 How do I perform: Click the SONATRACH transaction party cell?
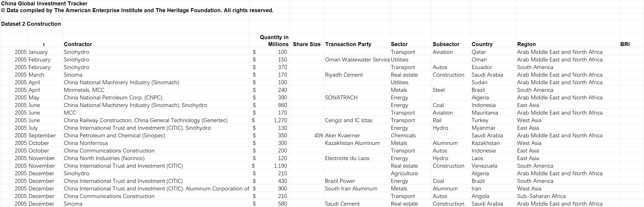[341, 98]
